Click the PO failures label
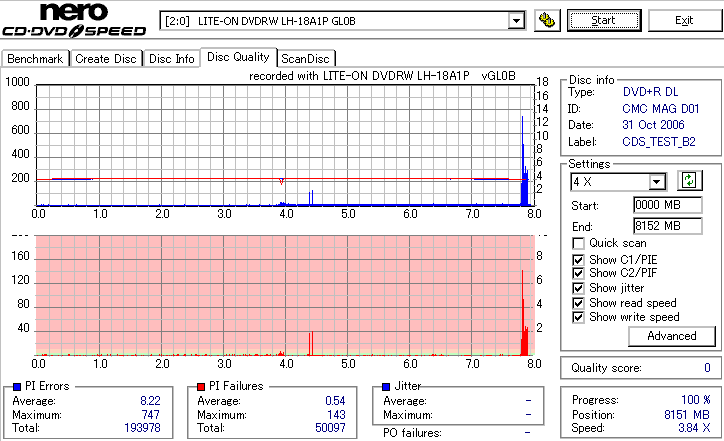Screen dimensions: 724x441 [412, 433]
